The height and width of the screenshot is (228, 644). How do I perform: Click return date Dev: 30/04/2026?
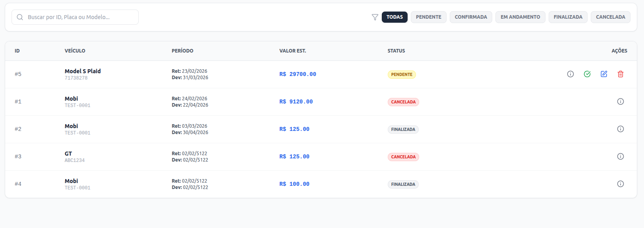[190, 133]
